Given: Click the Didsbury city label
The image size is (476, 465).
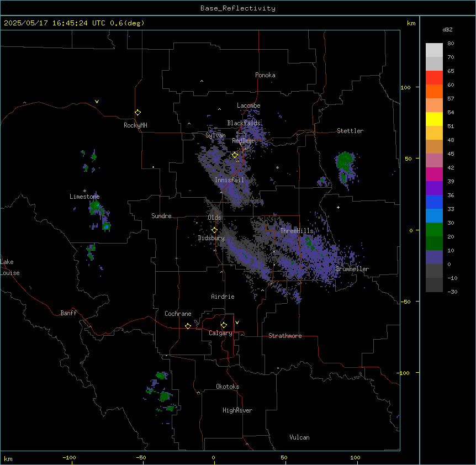Looking at the screenshot, I should [211, 238].
